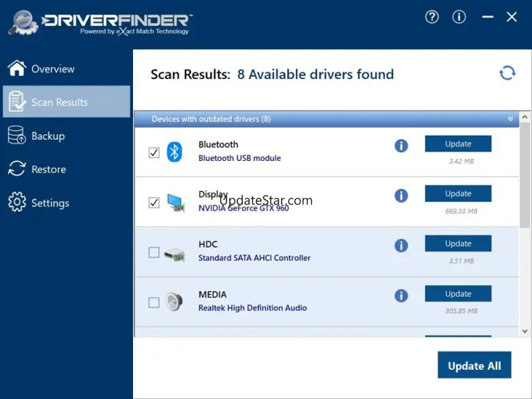532x399 pixels.
Task: Click the Overview house icon
Action: (x=17, y=68)
